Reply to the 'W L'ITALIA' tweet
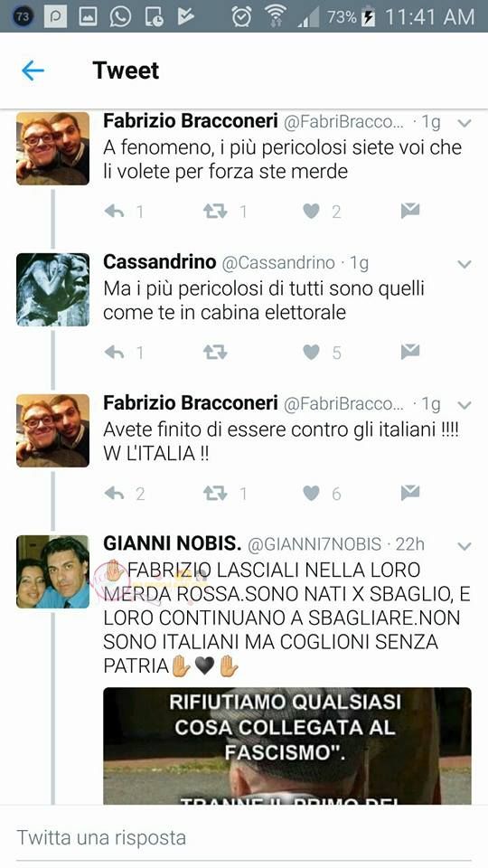488x868 pixels. (114, 492)
